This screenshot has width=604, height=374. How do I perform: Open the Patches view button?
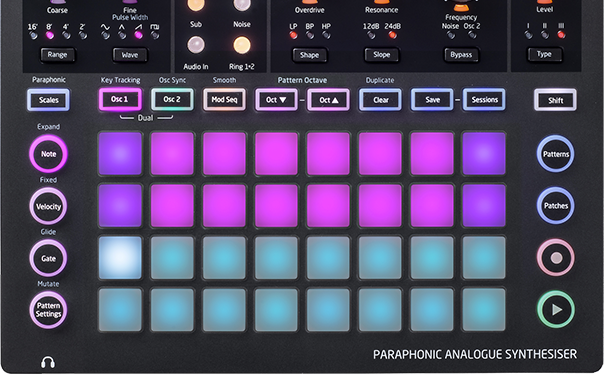point(556,205)
